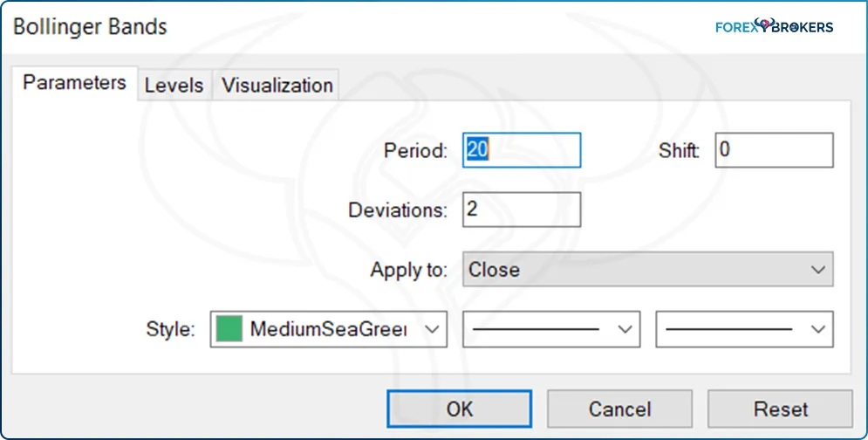Viewport: 868px width, 440px height.
Task: Switch to the Levels tab
Action: tap(174, 86)
